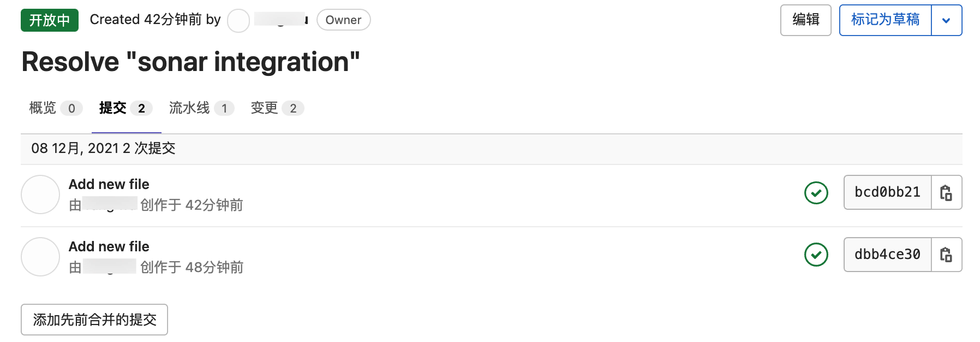Open pipeline status for commit bcd0bb21

pyautogui.click(x=816, y=193)
